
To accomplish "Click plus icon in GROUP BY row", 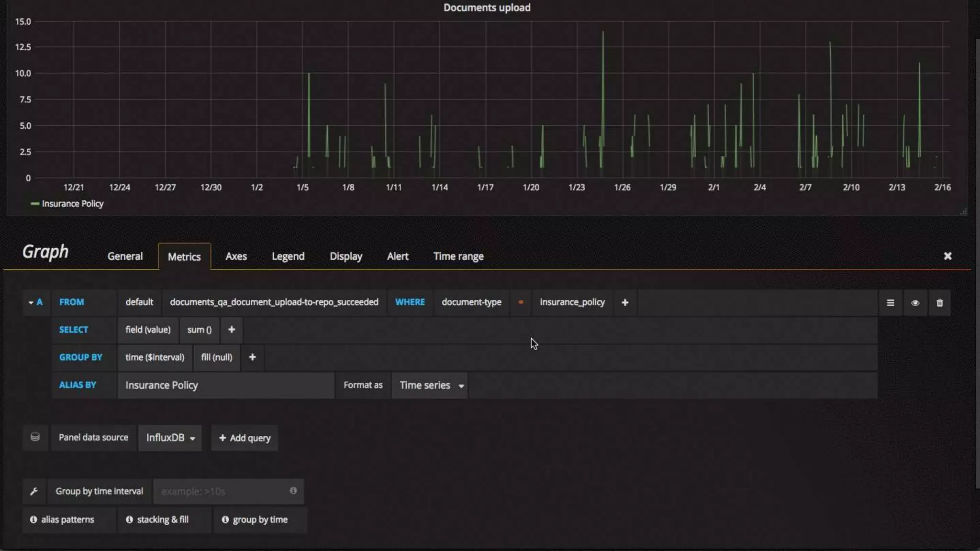I will [252, 357].
